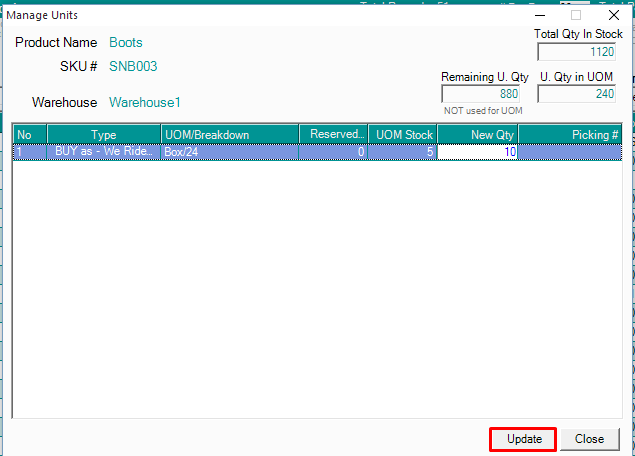Sort by the Type column header

(x=103, y=135)
